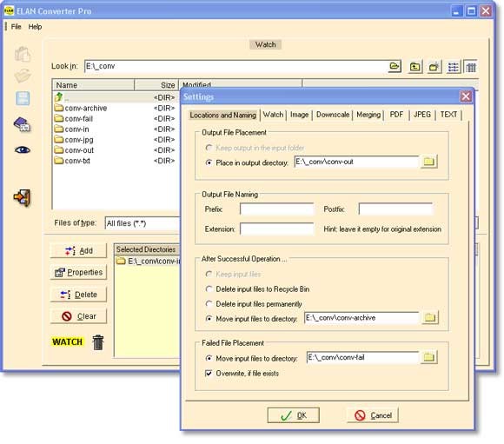Click the open folder sidebar icon

23,76
